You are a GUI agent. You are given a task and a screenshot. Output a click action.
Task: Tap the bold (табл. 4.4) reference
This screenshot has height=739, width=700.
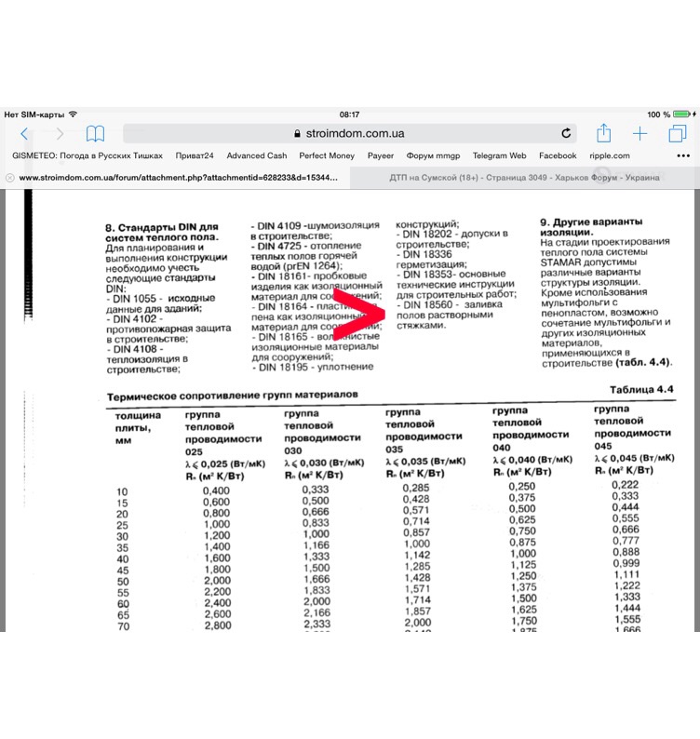642,362
